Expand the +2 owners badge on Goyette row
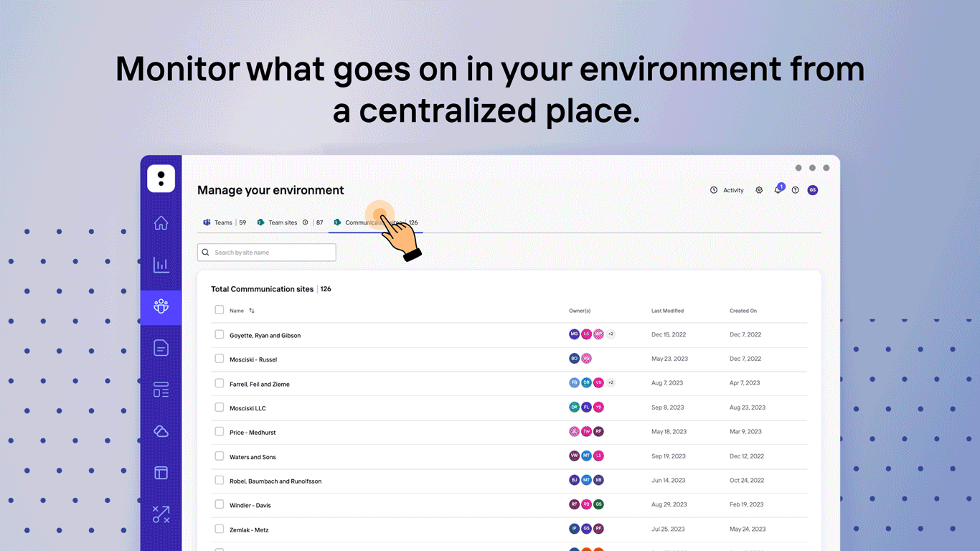 (611, 334)
